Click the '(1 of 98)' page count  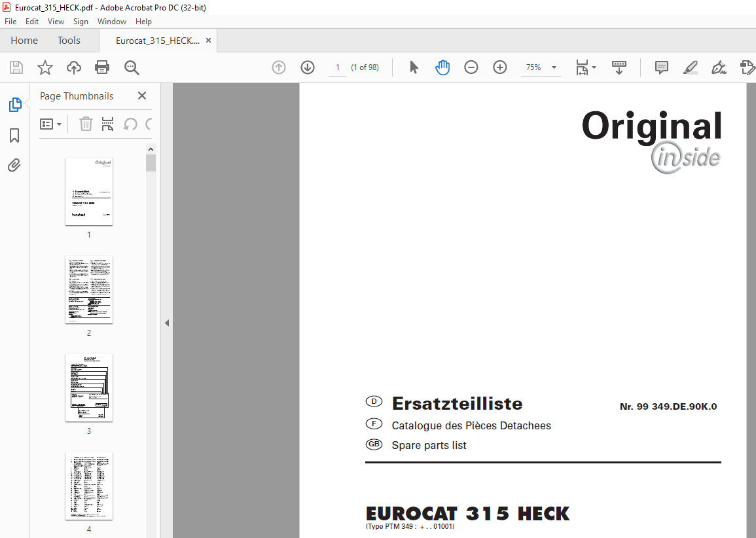point(365,67)
